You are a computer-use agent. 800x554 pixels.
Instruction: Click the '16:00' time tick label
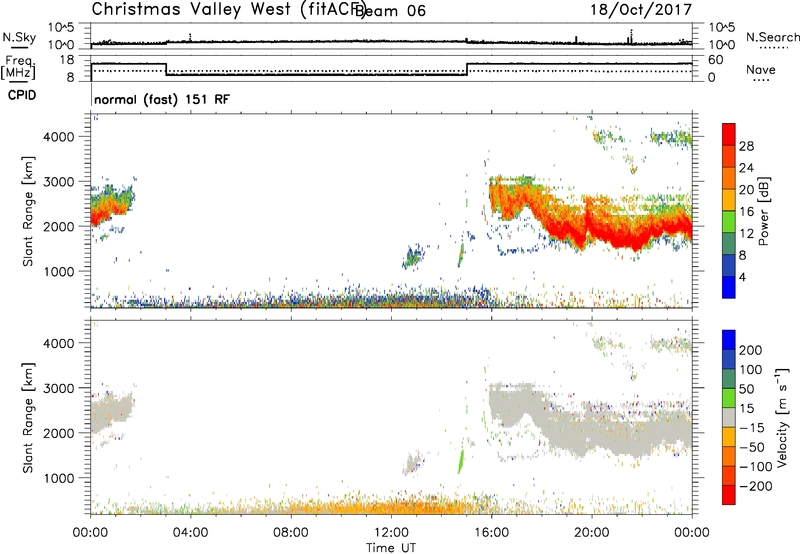(x=491, y=533)
